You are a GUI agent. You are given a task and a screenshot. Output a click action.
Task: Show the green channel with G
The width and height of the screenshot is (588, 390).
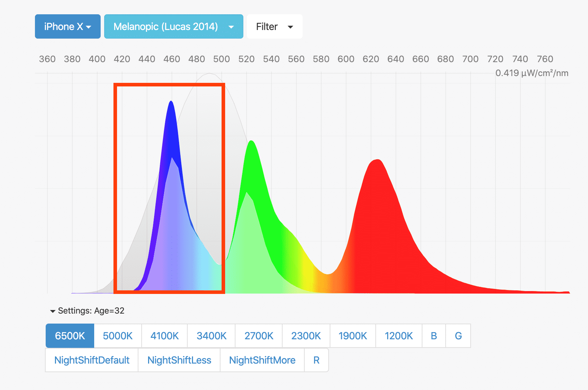click(x=458, y=336)
